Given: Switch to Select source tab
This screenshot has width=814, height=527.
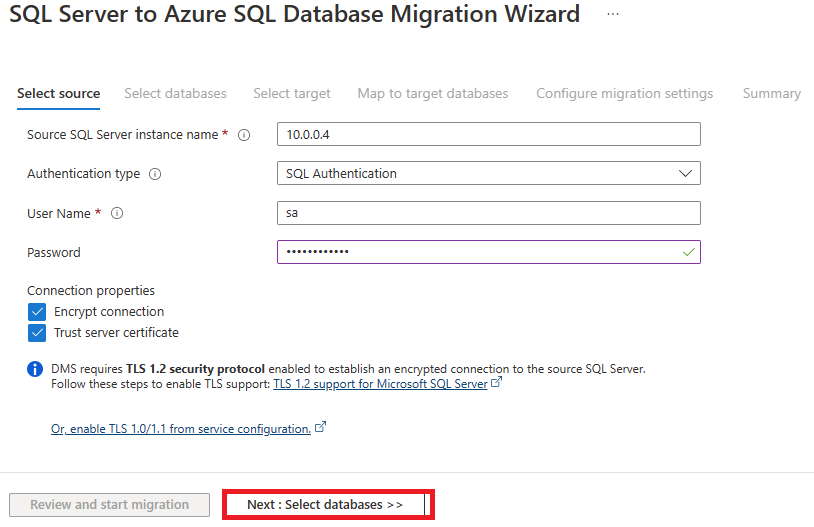Looking at the screenshot, I should pyautogui.click(x=59, y=93).
